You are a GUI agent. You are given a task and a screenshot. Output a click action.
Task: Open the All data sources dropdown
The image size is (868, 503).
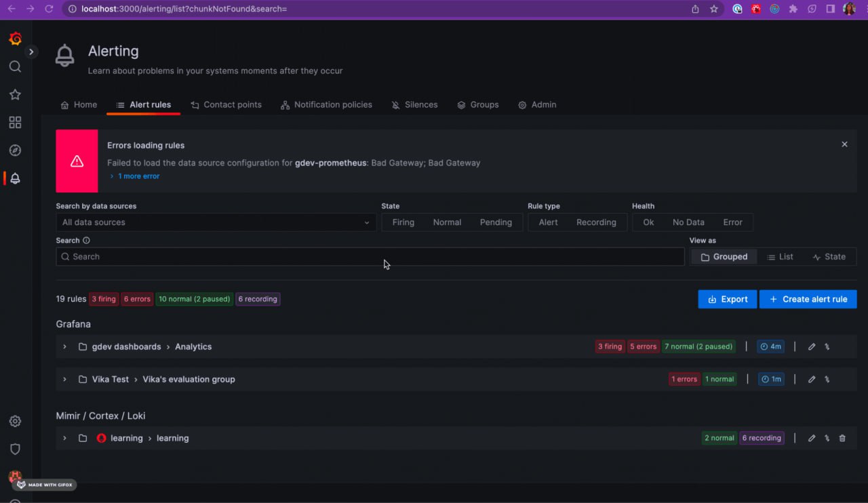[216, 222]
